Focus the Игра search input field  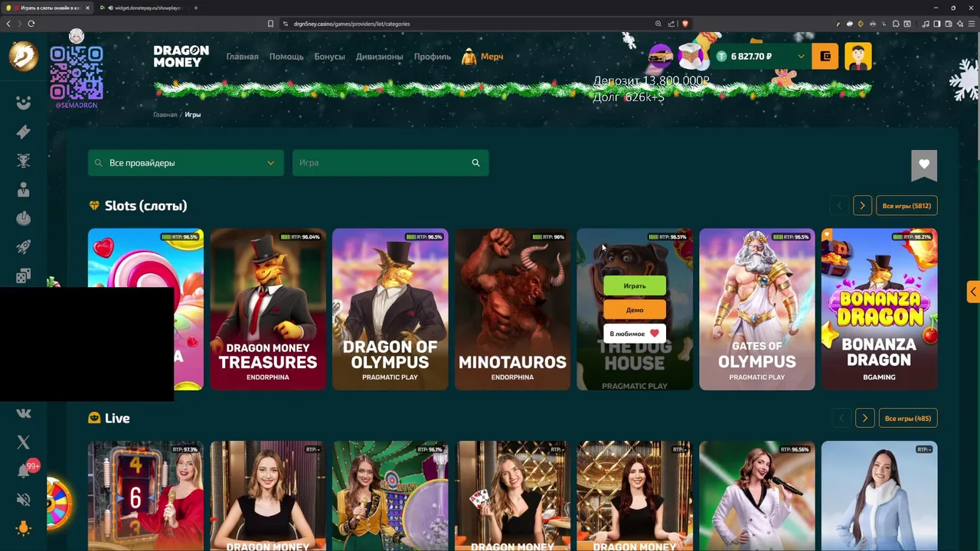[x=390, y=162]
